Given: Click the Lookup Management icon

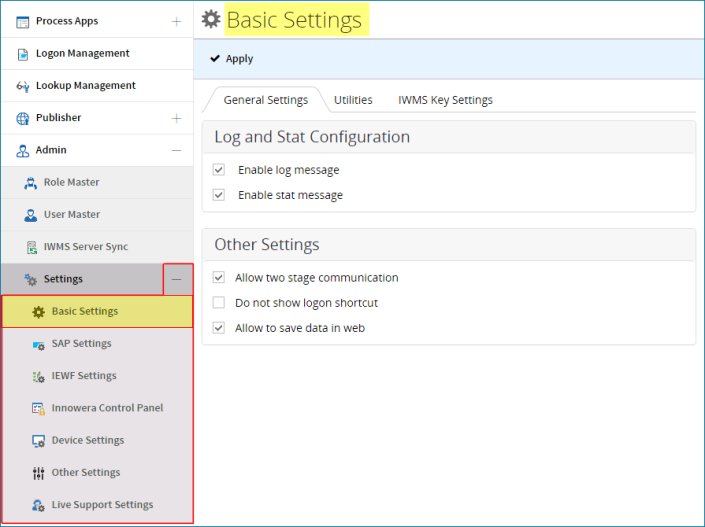Looking at the screenshot, I should [22, 86].
